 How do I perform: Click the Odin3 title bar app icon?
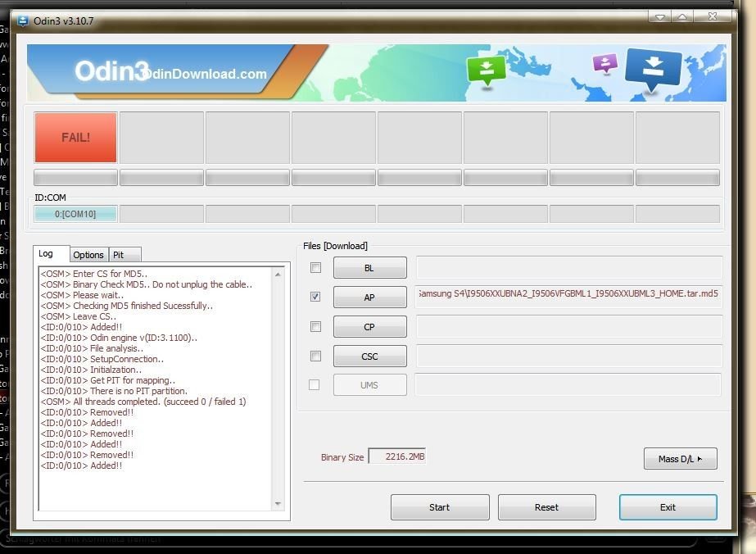(x=23, y=21)
